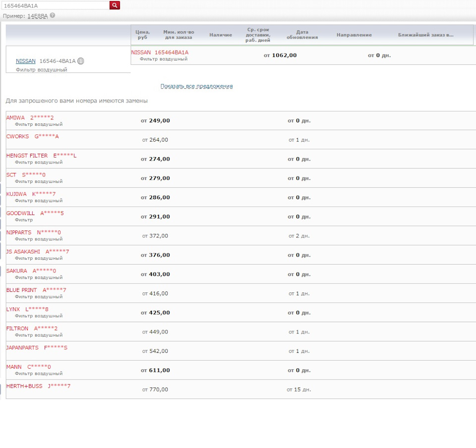Click the red search magnifier button
Viewport: 476px width, 448px height.
(x=115, y=5)
